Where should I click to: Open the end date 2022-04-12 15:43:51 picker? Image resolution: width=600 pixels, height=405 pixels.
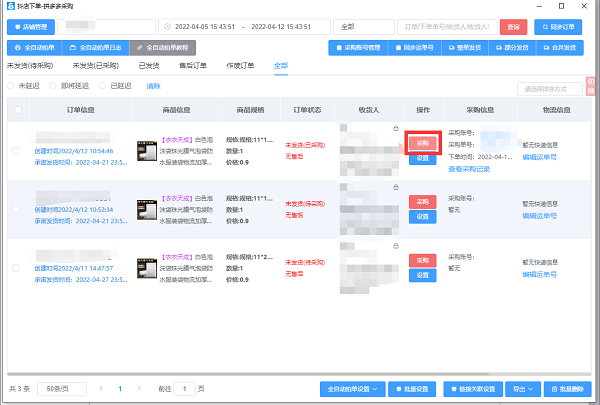(x=281, y=27)
